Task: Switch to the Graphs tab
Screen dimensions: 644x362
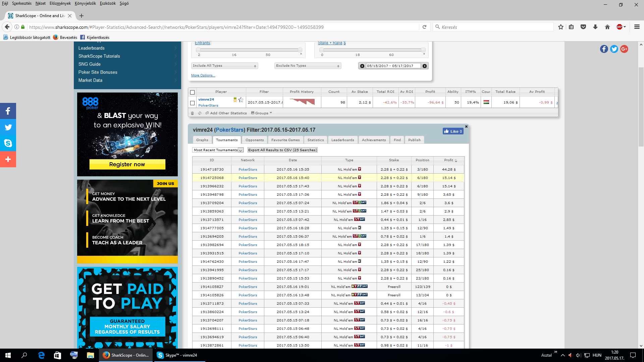Action: [x=202, y=140]
